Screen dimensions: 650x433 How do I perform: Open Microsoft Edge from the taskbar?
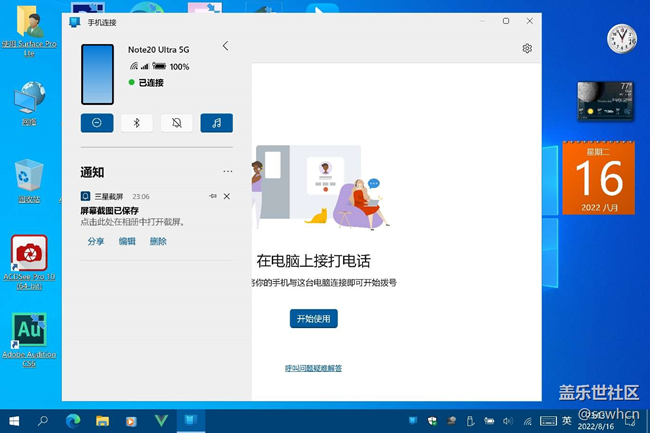72,420
